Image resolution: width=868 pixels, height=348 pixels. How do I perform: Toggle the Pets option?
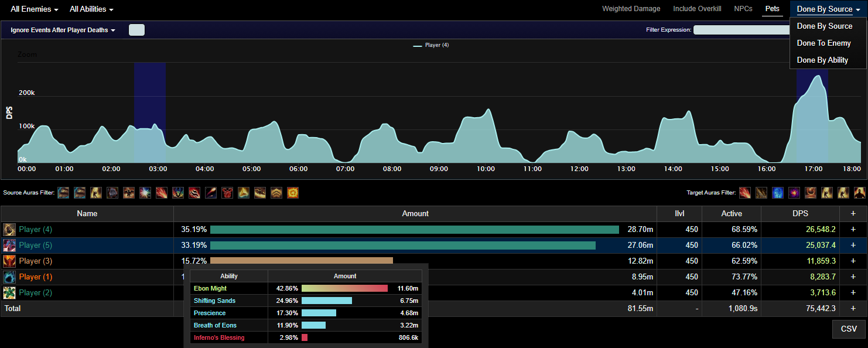point(772,9)
